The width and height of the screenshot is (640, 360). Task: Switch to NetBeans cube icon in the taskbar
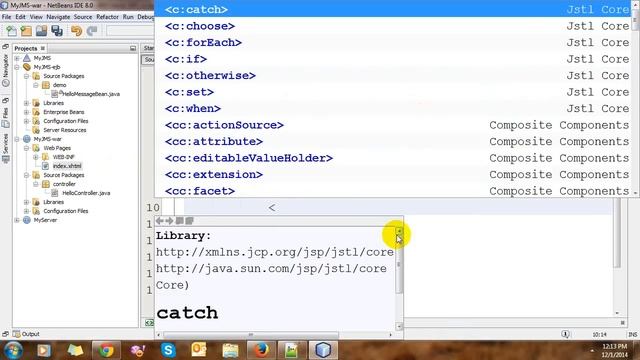[323, 350]
